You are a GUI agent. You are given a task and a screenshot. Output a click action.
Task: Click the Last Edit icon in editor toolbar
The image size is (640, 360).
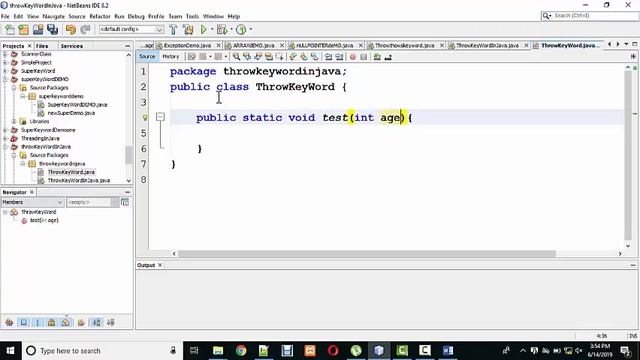click(191, 57)
